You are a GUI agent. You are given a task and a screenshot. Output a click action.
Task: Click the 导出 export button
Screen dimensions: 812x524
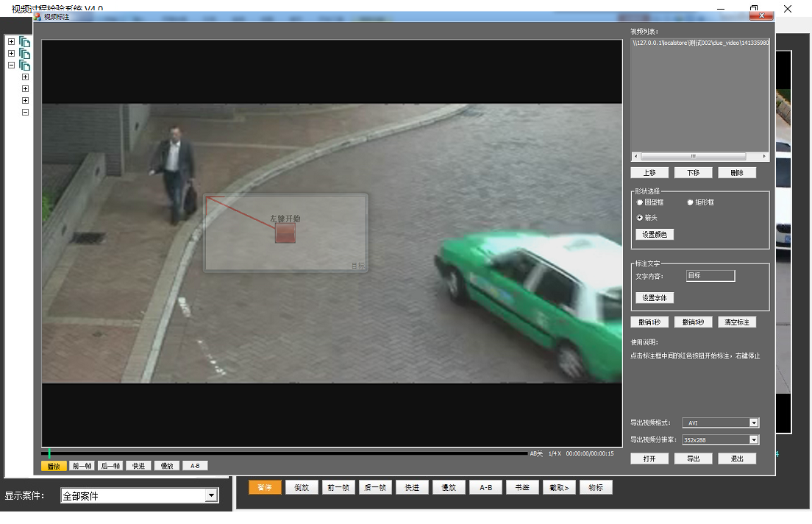click(693, 458)
